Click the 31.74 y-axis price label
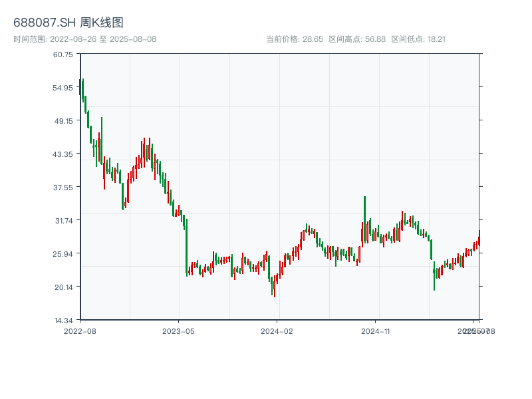The height and width of the screenshot is (399, 532). click(63, 221)
